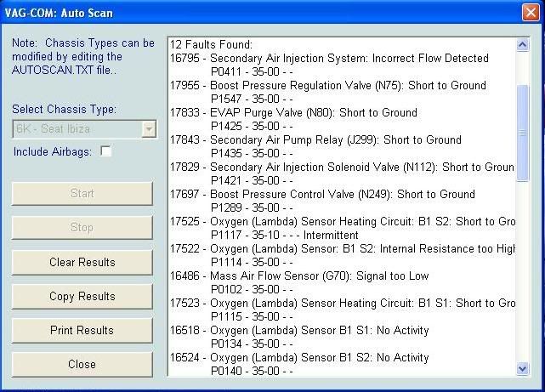Click the Clear Results button
Viewport: 545px width, 392px height.
(x=82, y=262)
